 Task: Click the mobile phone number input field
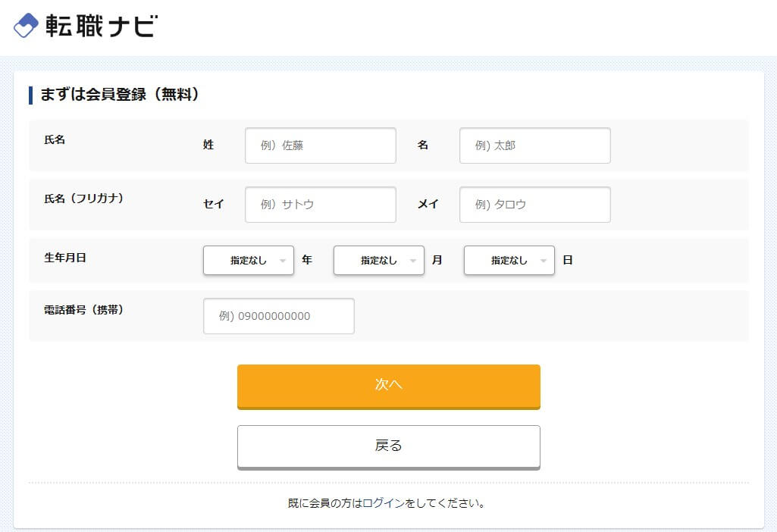[x=278, y=316]
